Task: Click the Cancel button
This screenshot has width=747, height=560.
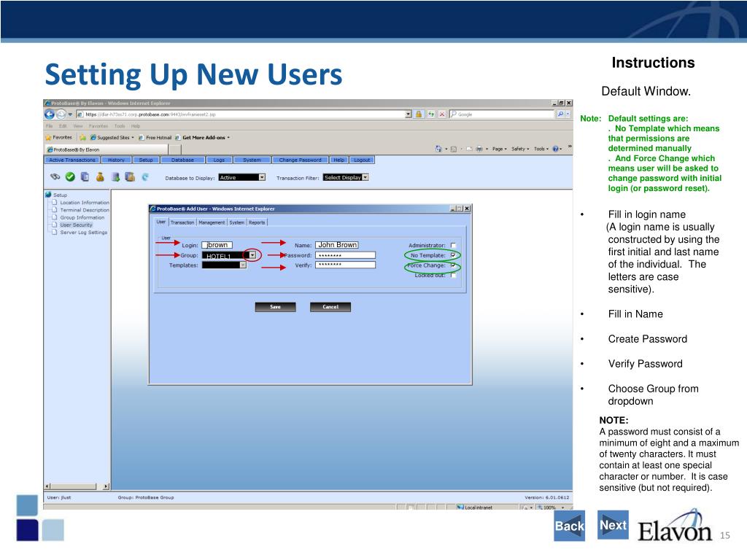Action: click(x=330, y=307)
